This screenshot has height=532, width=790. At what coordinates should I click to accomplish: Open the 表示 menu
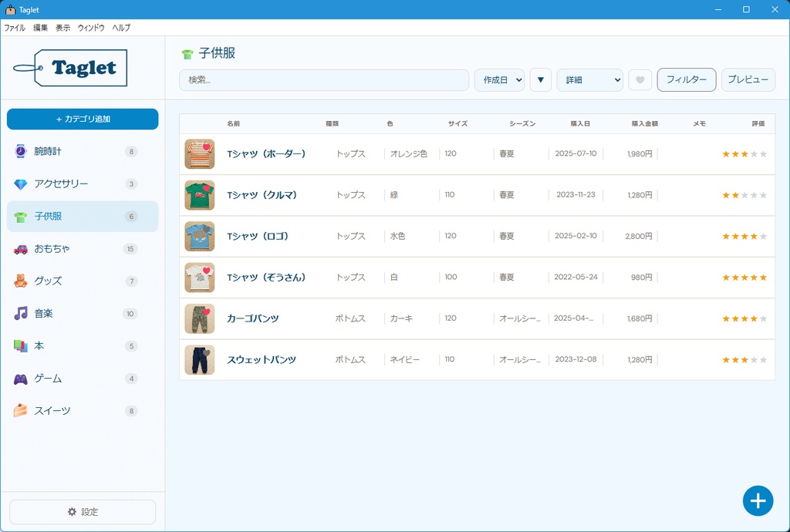coord(62,28)
